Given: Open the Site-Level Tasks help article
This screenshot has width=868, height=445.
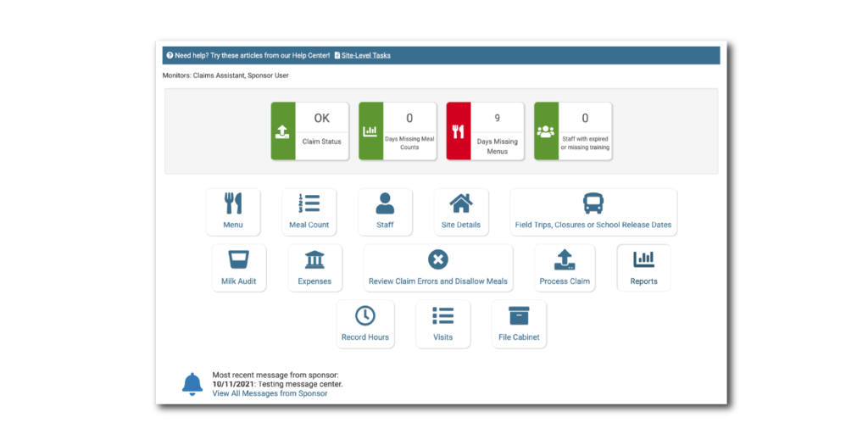Looking at the screenshot, I should (x=366, y=55).
